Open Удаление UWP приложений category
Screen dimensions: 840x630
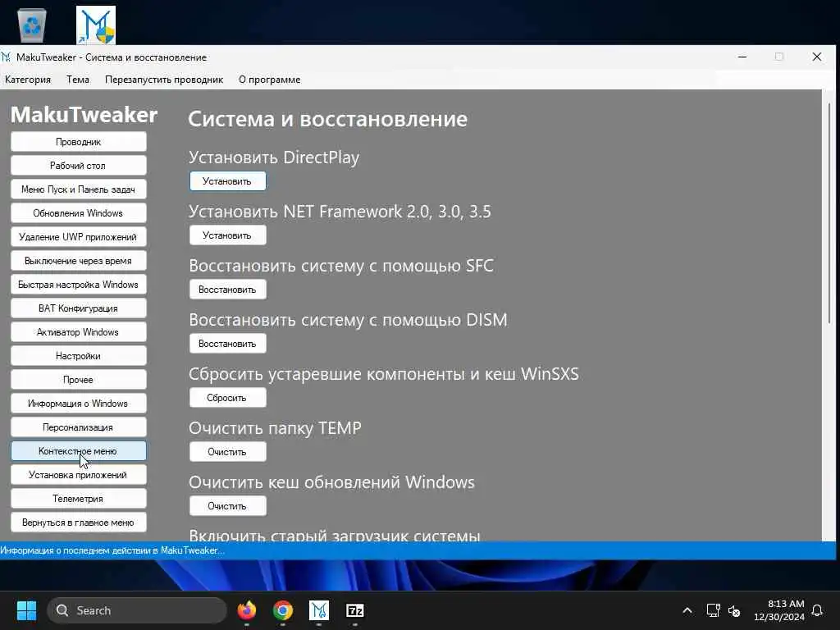tap(78, 237)
